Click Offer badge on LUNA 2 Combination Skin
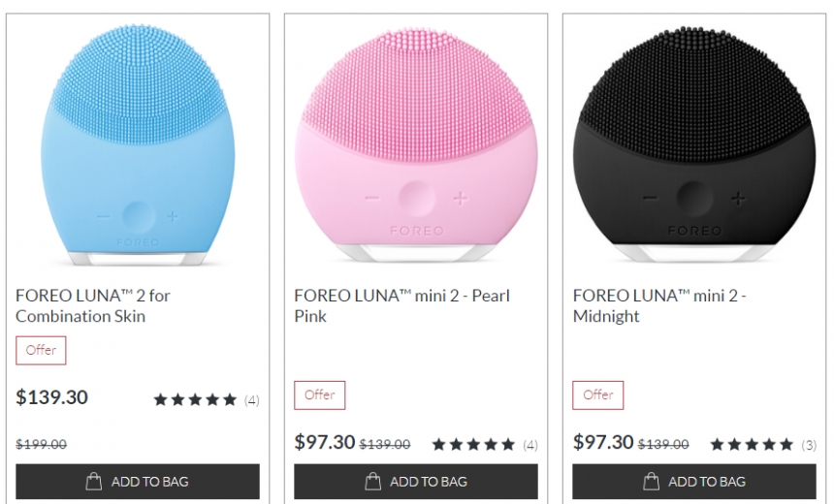This screenshot has height=504, width=834. point(41,350)
